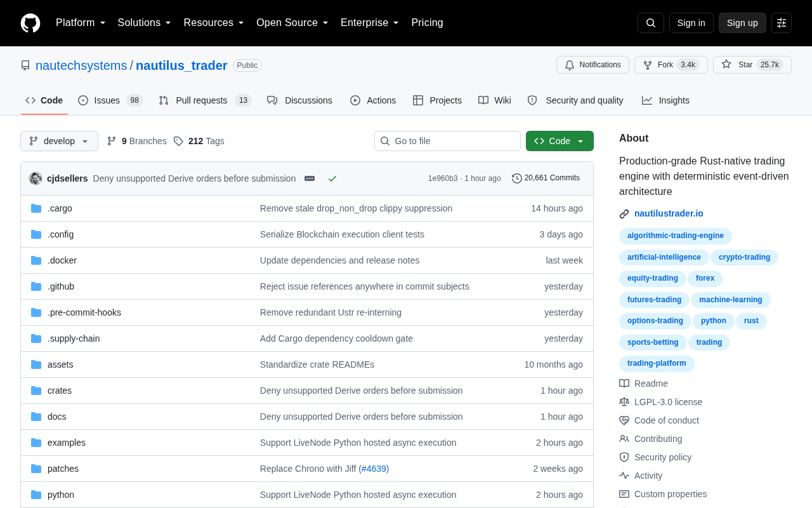Open the Pricing page
812x508 pixels.
pyautogui.click(x=427, y=23)
